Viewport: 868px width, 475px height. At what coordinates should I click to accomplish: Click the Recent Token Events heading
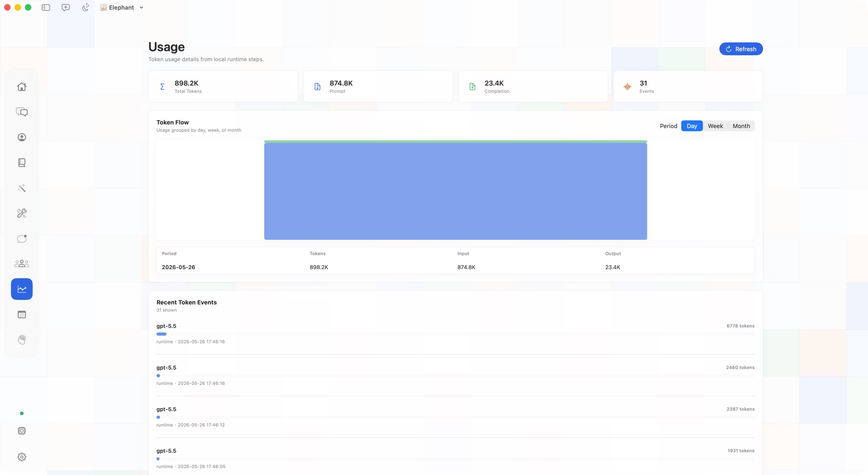coord(186,302)
